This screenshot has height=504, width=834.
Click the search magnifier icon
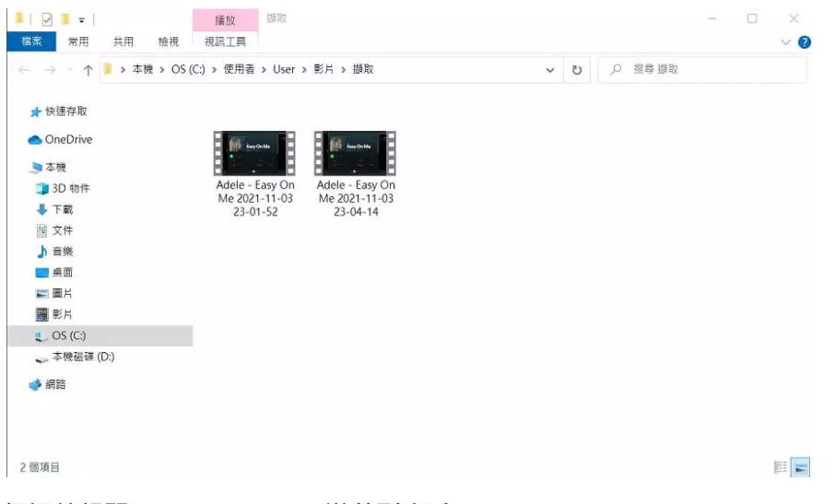click(616, 69)
